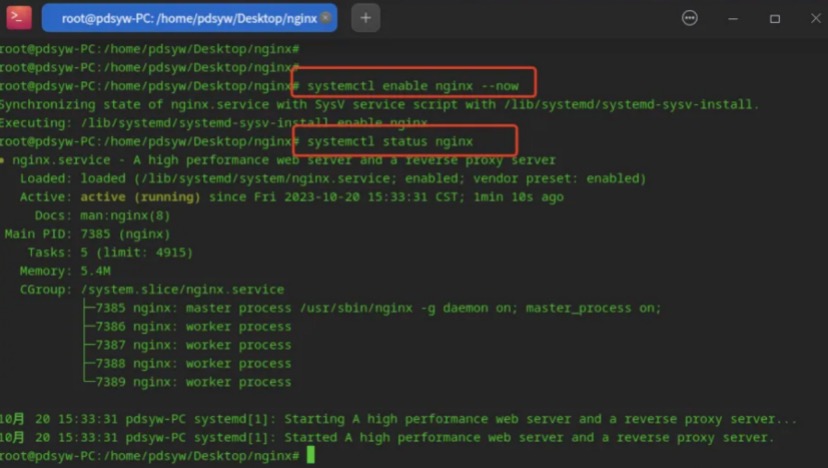Click the Started high performance web server log line
828x468 pixels.
pyautogui.click(x=387, y=437)
